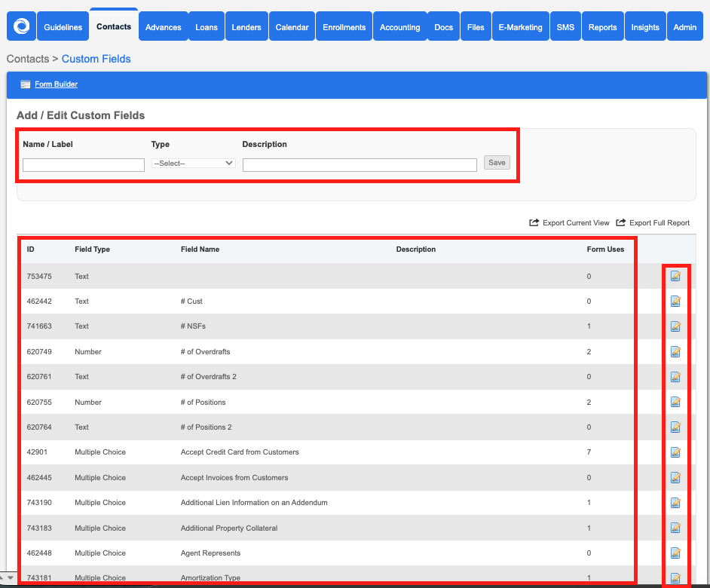Edit the field with ID 753475
The height and width of the screenshot is (588, 710).
[x=675, y=276]
